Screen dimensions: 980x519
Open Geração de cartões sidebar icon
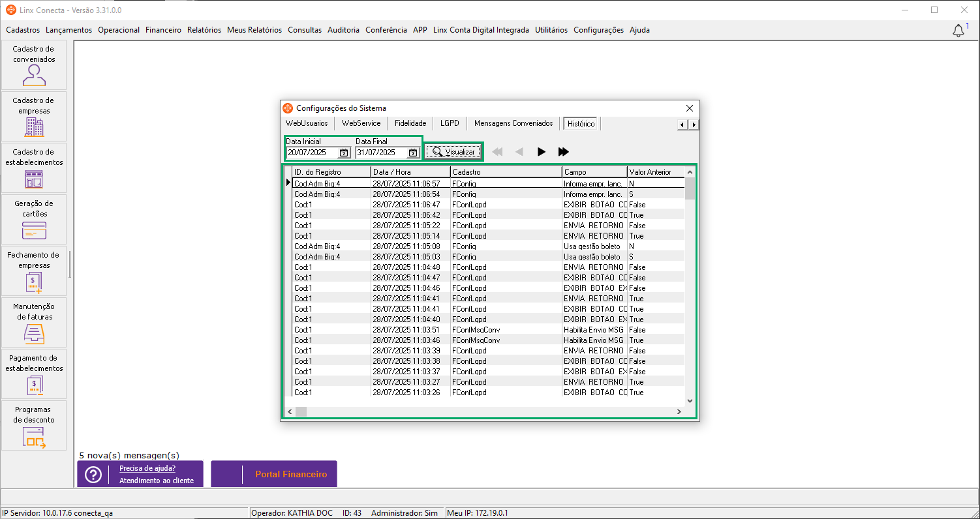tap(34, 220)
